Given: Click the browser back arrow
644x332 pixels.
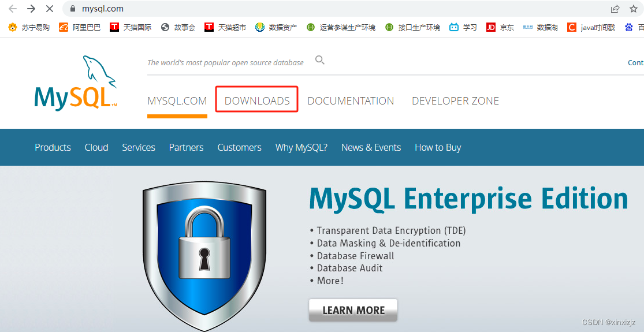Looking at the screenshot, I should 12,9.
